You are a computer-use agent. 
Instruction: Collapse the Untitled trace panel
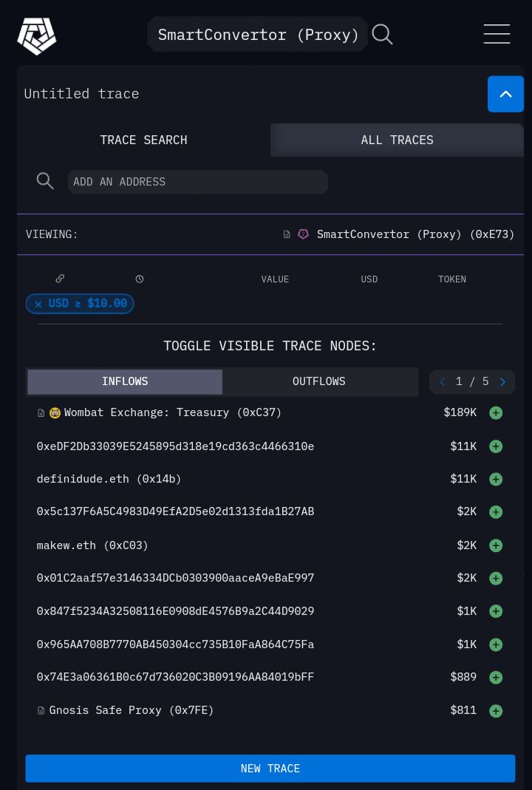505,94
